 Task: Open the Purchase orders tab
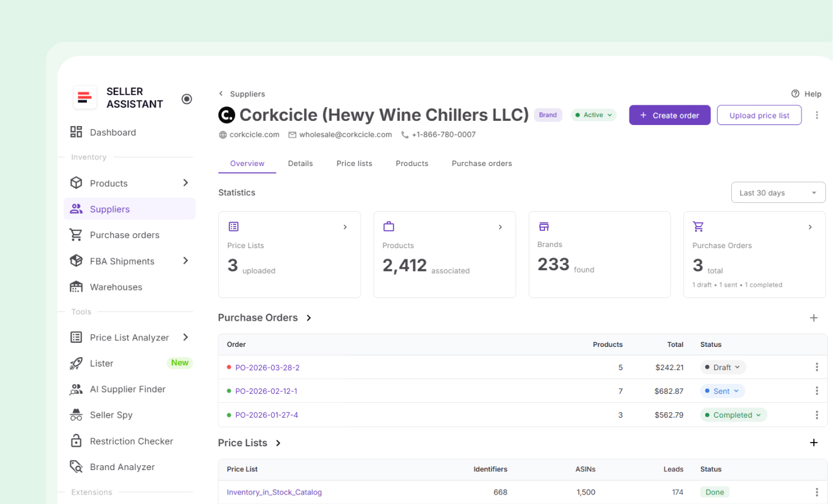tap(481, 164)
